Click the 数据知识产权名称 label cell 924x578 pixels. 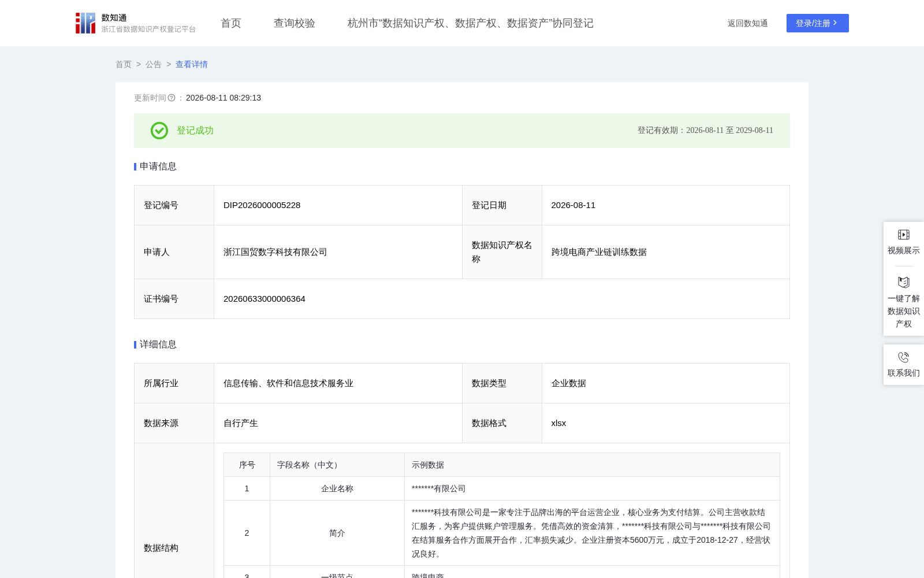pyautogui.click(x=502, y=252)
